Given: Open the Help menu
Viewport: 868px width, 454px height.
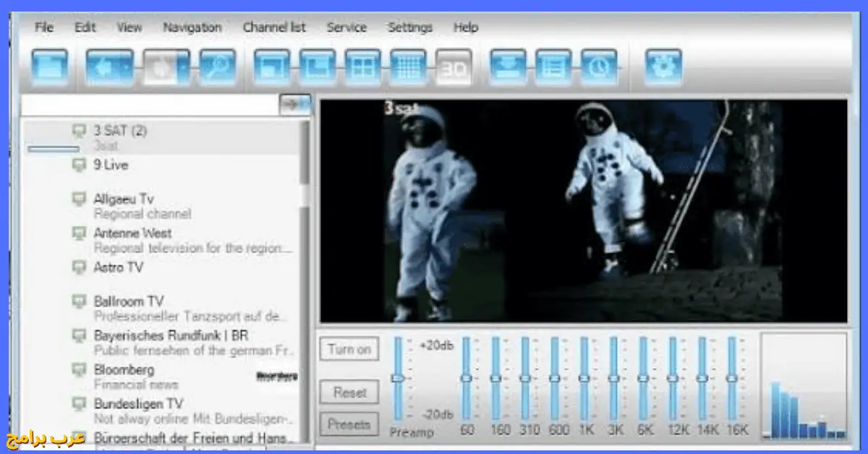Looking at the screenshot, I should pos(466,27).
